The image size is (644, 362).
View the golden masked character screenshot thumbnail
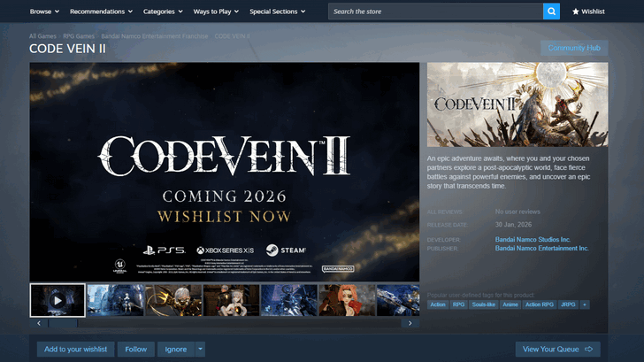[x=173, y=300]
